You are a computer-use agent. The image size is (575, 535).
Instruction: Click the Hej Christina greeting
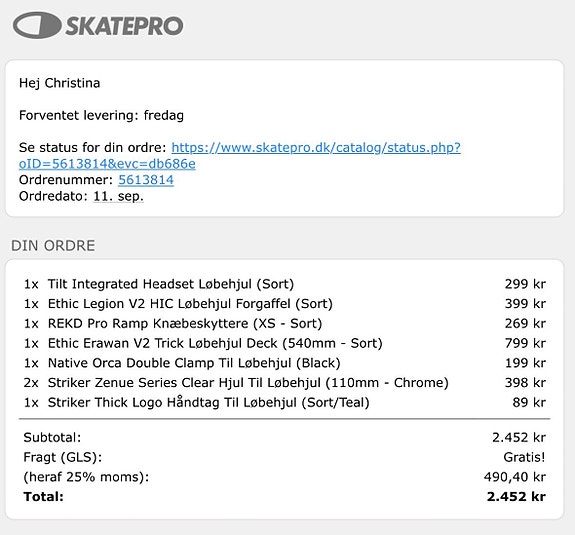coord(59,83)
